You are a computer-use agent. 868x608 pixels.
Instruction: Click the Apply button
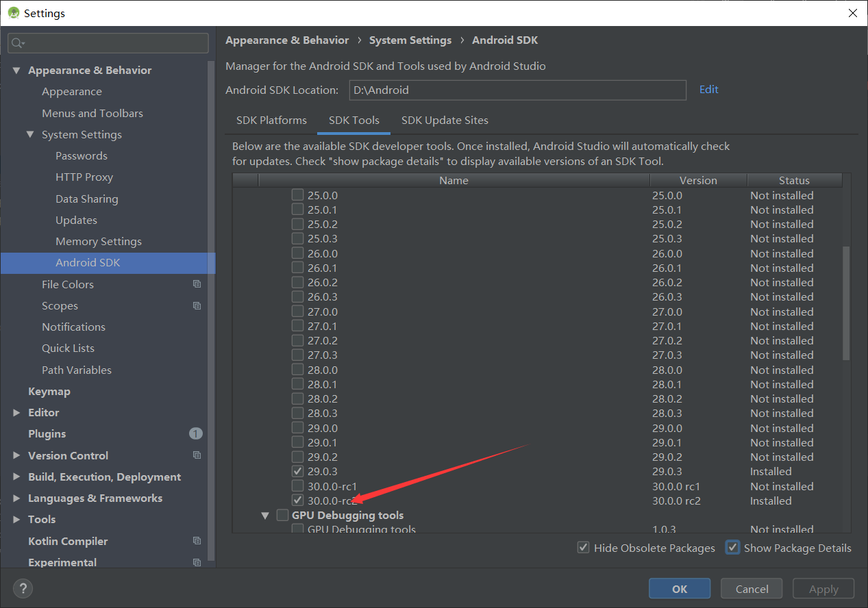coord(823,589)
